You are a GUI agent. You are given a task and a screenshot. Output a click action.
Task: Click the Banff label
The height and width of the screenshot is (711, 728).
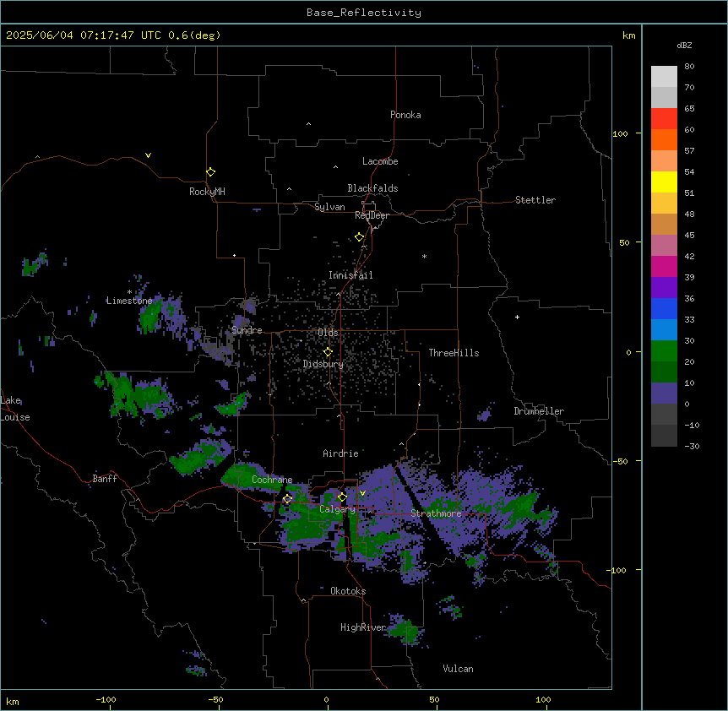(105, 479)
